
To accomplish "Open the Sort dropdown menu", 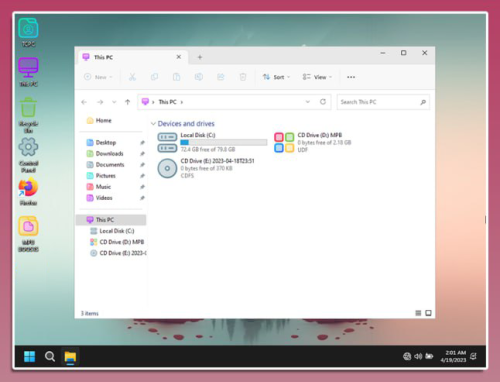I will (x=276, y=77).
